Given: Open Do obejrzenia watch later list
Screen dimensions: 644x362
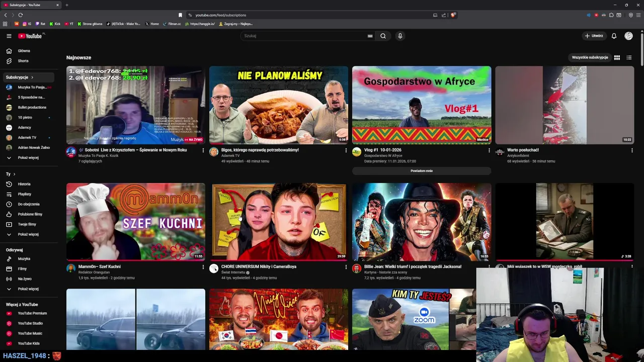Looking at the screenshot, I should (x=28, y=204).
